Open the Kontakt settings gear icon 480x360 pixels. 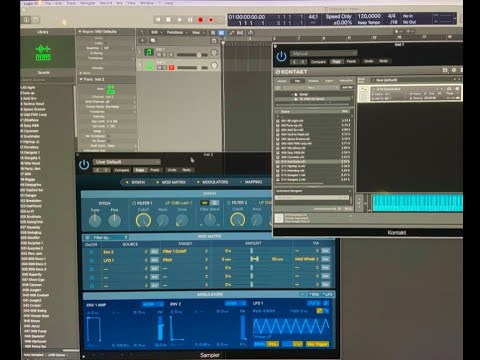454,70
